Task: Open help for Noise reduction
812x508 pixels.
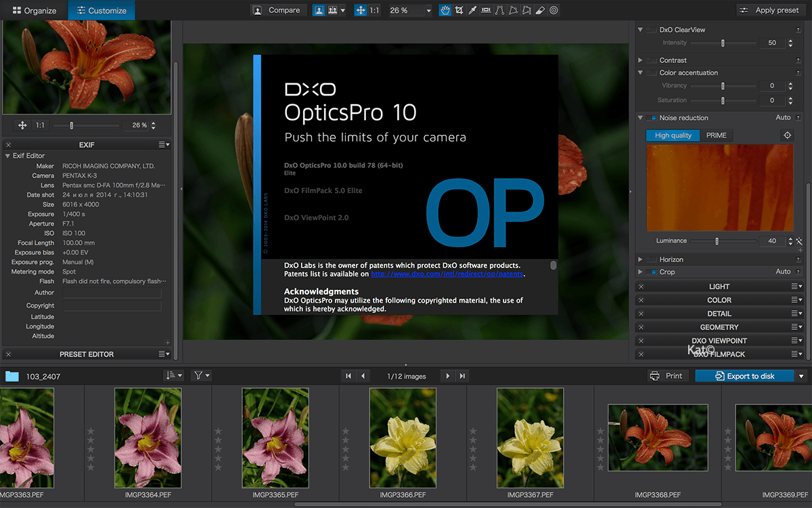Action: 799,118
